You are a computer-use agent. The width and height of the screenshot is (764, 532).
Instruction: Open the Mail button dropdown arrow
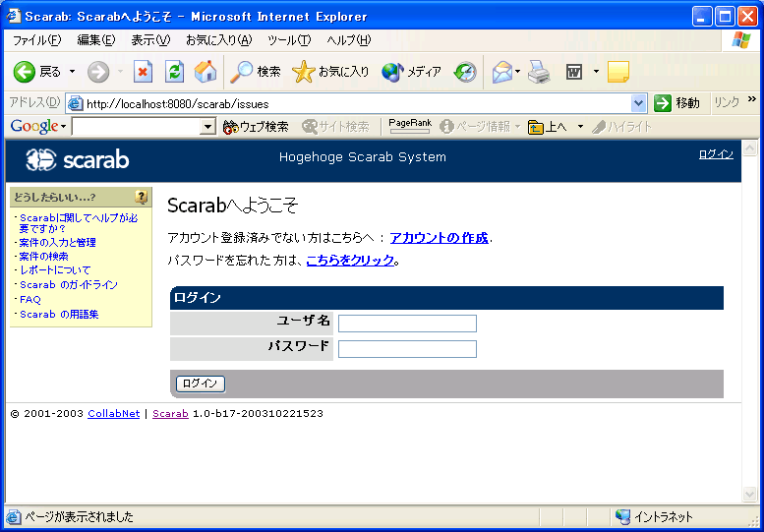click(x=518, y=72)
